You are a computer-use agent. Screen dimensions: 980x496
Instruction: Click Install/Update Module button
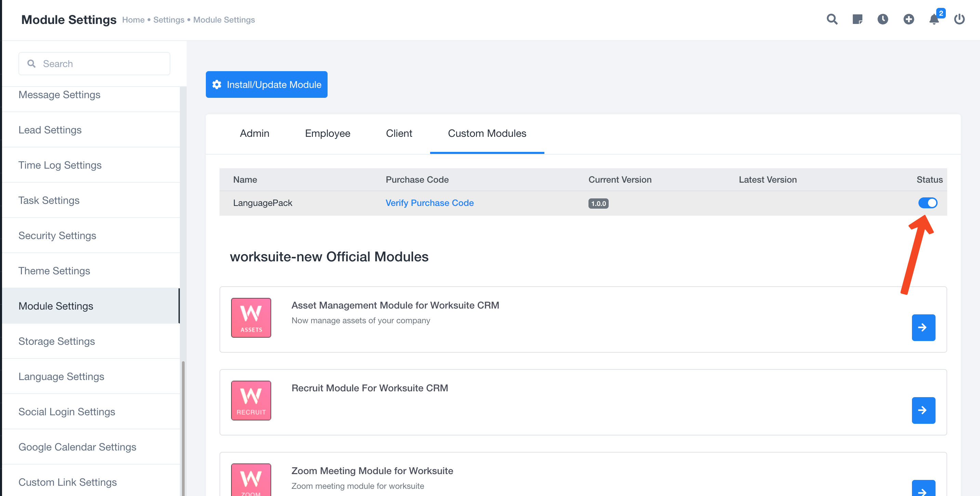[266, 84]
